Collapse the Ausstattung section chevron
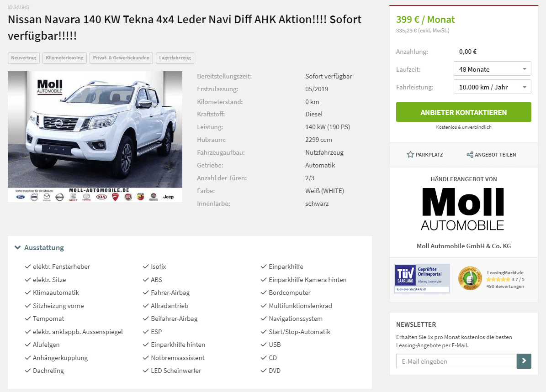 click(x=17, y=248)
